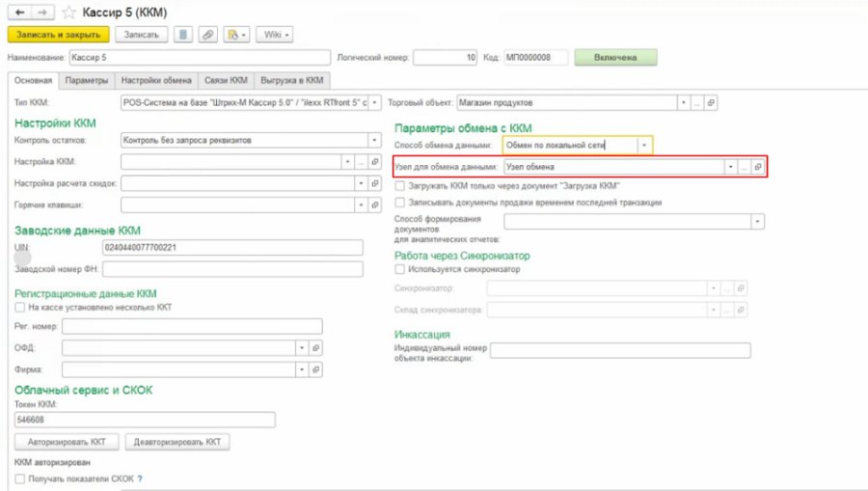Click help question mark next to СКОК

140,478
